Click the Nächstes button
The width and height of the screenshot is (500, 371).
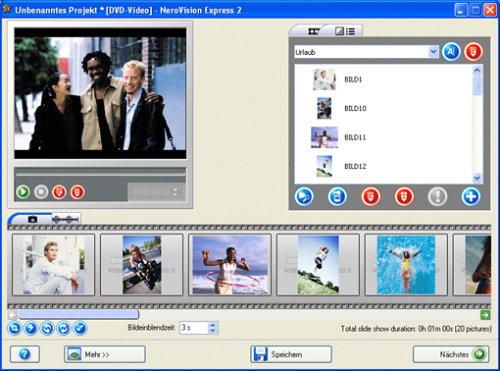tap(451, 354)
